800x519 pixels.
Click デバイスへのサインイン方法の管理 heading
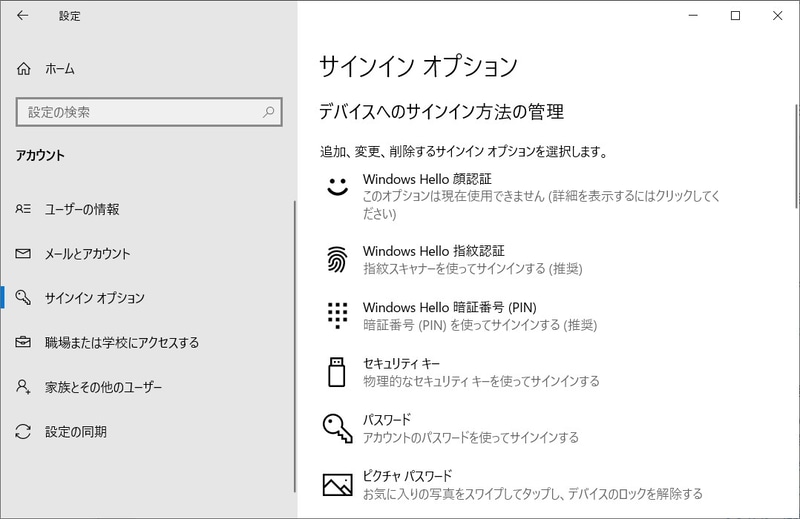(x=441, y=111)
